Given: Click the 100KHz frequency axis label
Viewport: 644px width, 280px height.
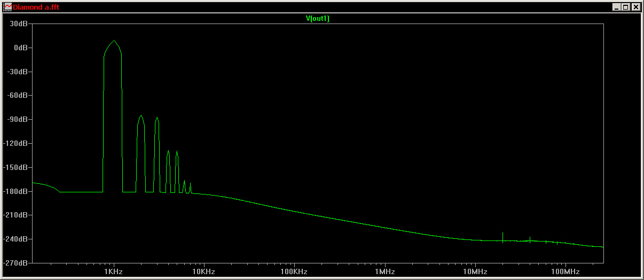Looking at the screenshot, I should click(294, 272).
